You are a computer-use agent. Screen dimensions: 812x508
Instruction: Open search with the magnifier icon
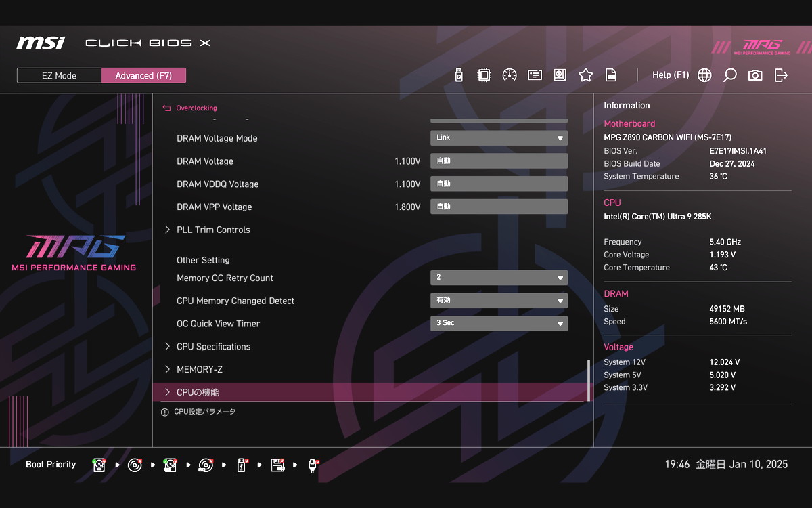(x=729, y=75)
